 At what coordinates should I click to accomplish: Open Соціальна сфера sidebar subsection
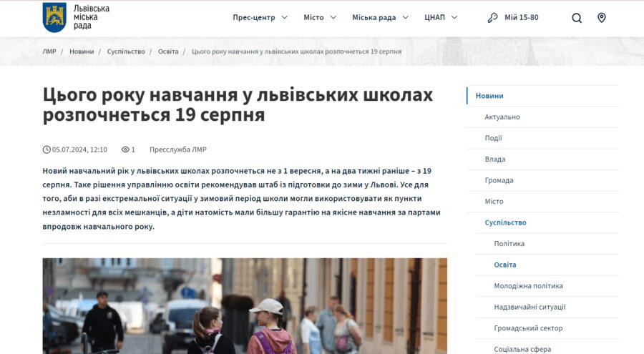(522, 349)
